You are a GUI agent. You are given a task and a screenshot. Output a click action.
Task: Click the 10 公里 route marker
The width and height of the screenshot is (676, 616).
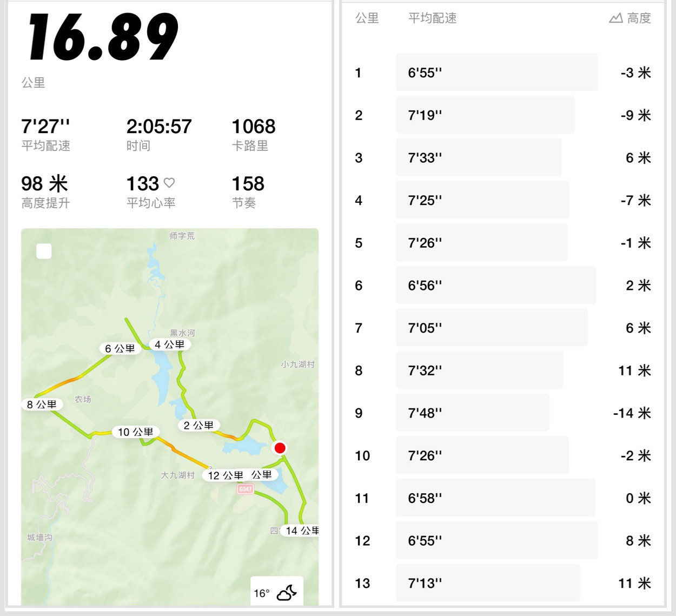(x=136, y=432)
